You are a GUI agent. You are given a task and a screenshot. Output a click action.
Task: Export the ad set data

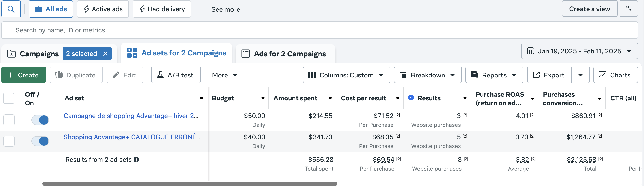(549, 75)
